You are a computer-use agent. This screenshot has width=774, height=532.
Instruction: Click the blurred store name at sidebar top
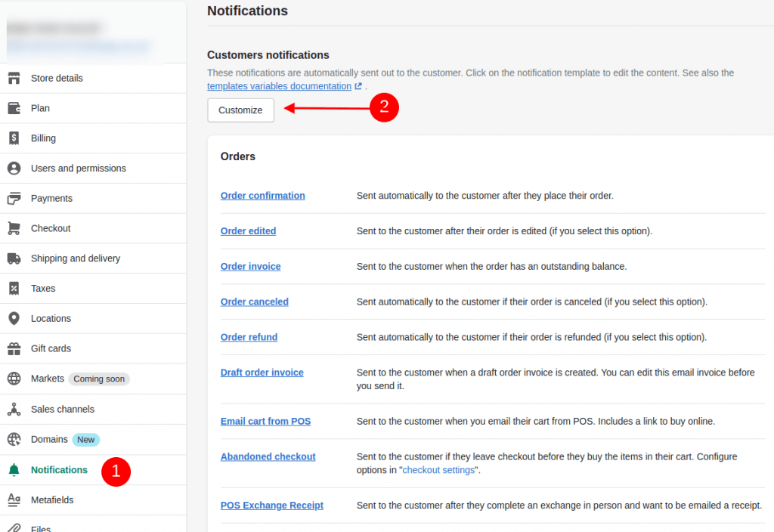pyautogui.click(x=54, y=28)
